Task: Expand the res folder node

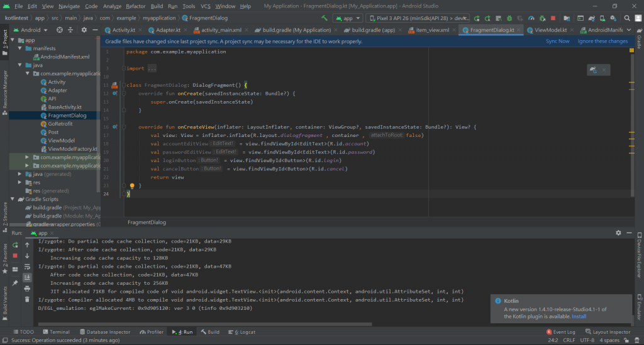Action: pos(20,182)
